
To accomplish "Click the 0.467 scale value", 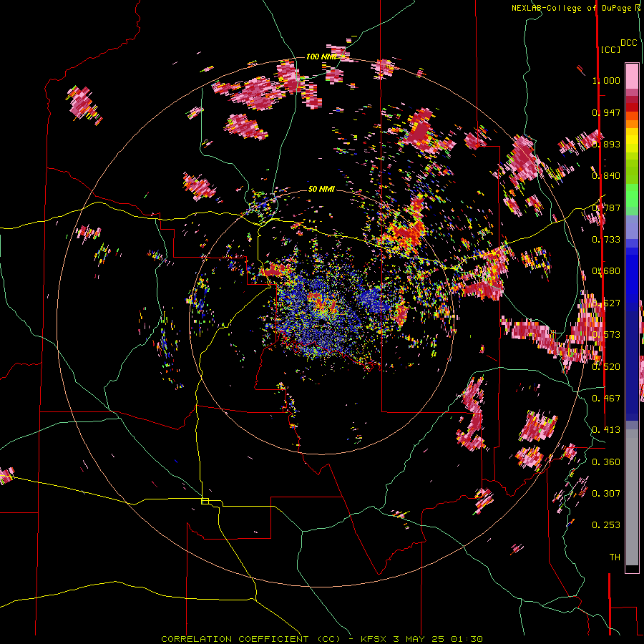I will click(x=606, y=399).
